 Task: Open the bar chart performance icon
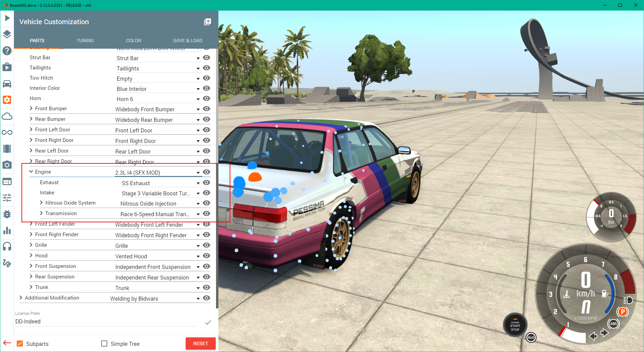(7, 230)
